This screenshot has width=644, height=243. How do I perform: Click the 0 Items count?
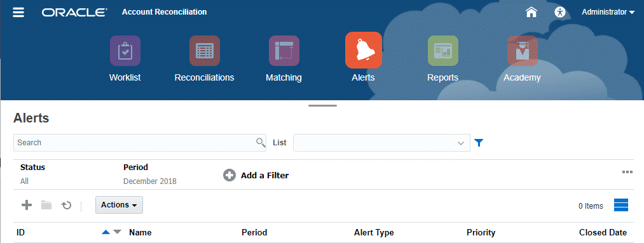[x=591, y=206]
